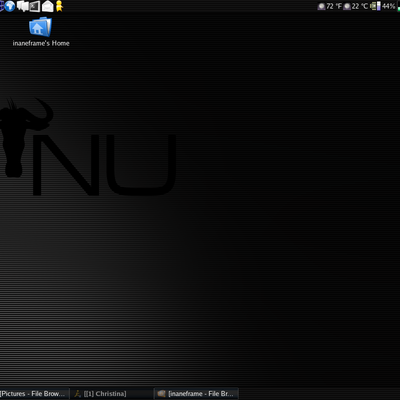Image resolution: width=400 pixels, height=400 pixels.
Task: Open the main menu at panel's left edge
Action: pos(2,6)
